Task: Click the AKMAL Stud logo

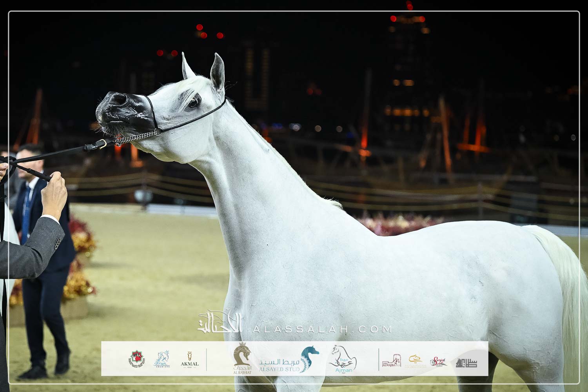Action: 190,359
